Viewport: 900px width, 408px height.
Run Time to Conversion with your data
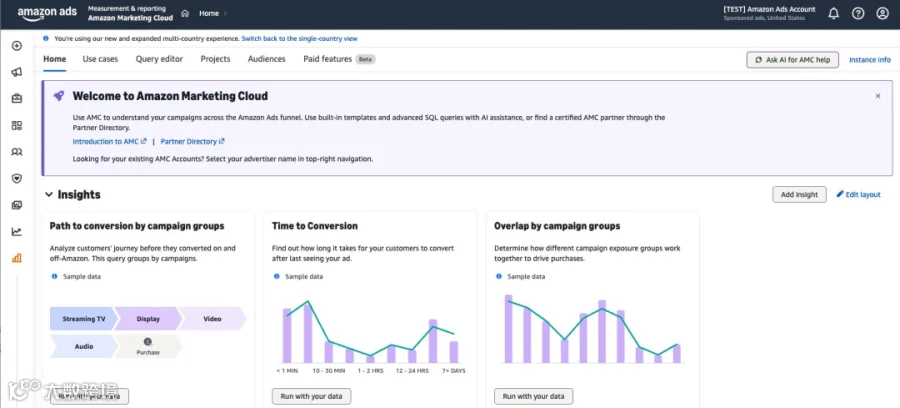[311, 396]
